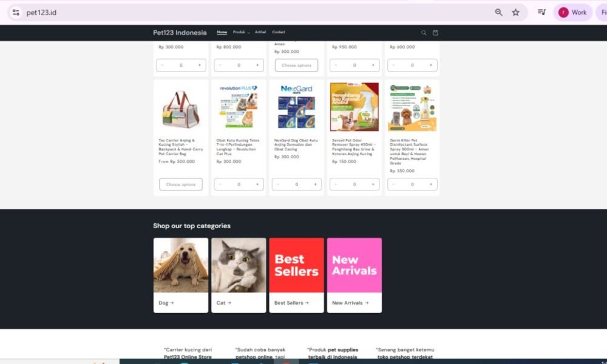Select the New Arrivals pink tile
The image size is (607, 364).
(x=354, y=265)
